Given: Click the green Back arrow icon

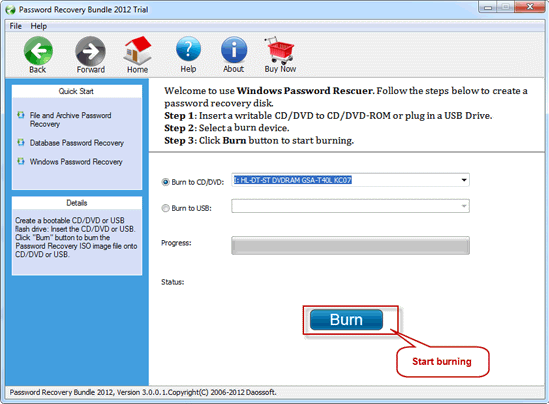Looking at the screenshot, I should 38,51.
